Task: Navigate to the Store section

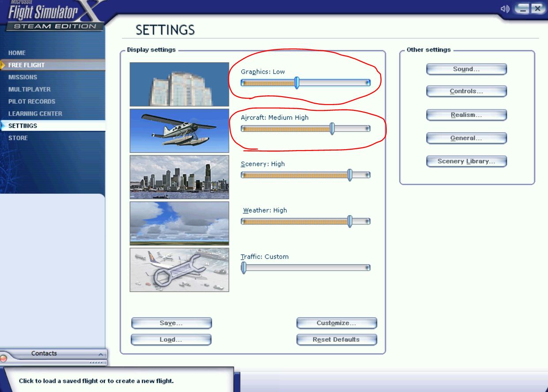Action: coord(18,138)
